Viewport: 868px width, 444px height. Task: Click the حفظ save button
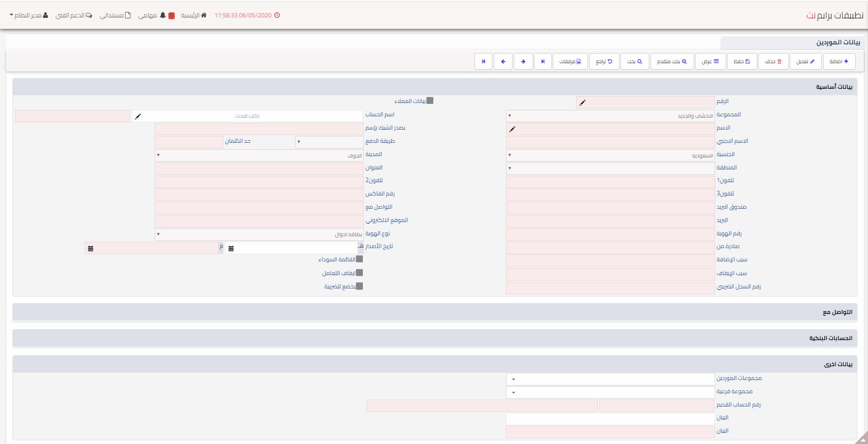tap(742, 61)
